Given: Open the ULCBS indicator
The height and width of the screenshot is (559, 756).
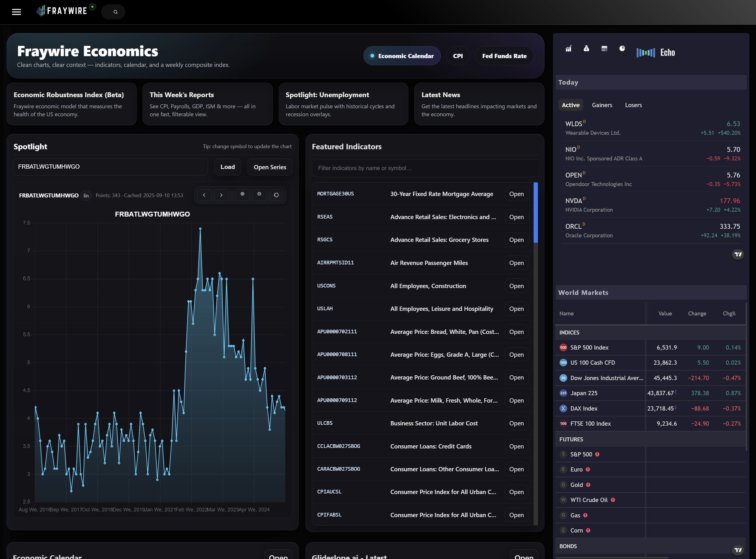Looking at the screenshot, I should [x=516, y=423].
